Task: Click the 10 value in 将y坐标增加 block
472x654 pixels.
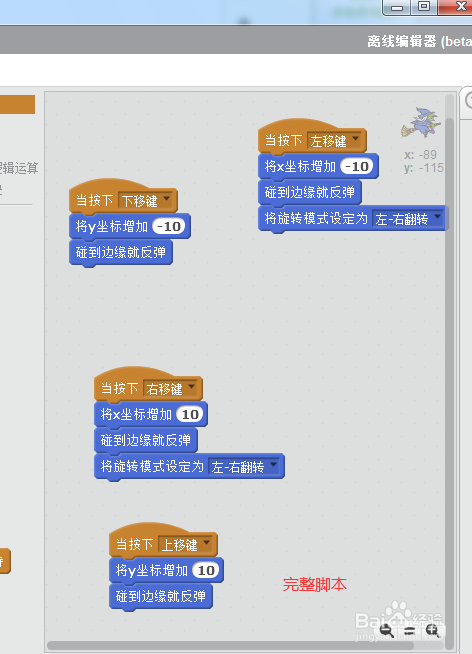Action: click(x=206, y=570)
